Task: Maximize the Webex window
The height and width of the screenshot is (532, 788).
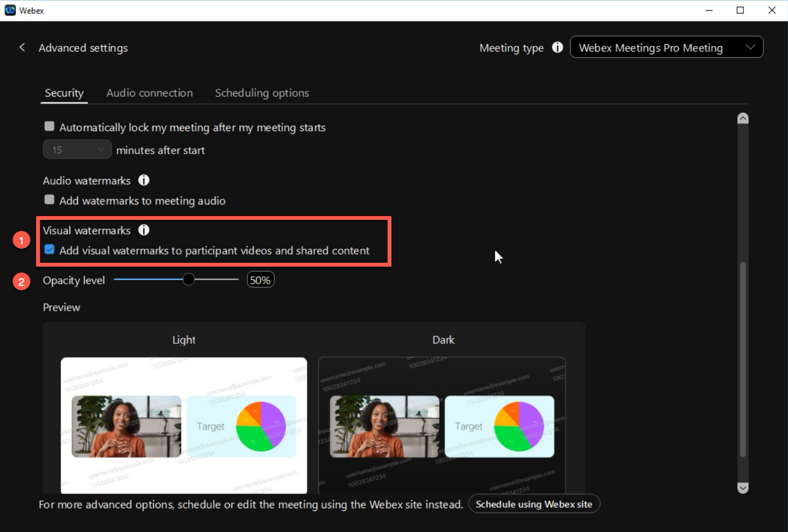Action: tap(740, 10)
